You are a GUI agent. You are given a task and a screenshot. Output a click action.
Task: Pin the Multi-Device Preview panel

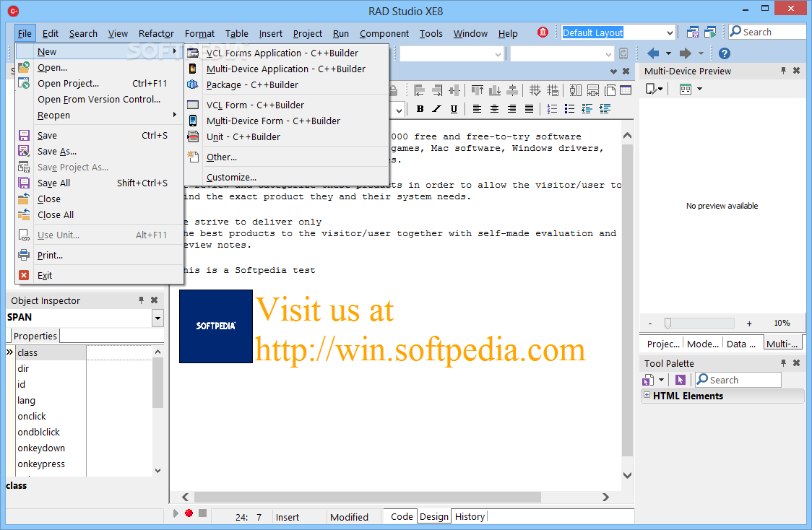coord(783,71)
